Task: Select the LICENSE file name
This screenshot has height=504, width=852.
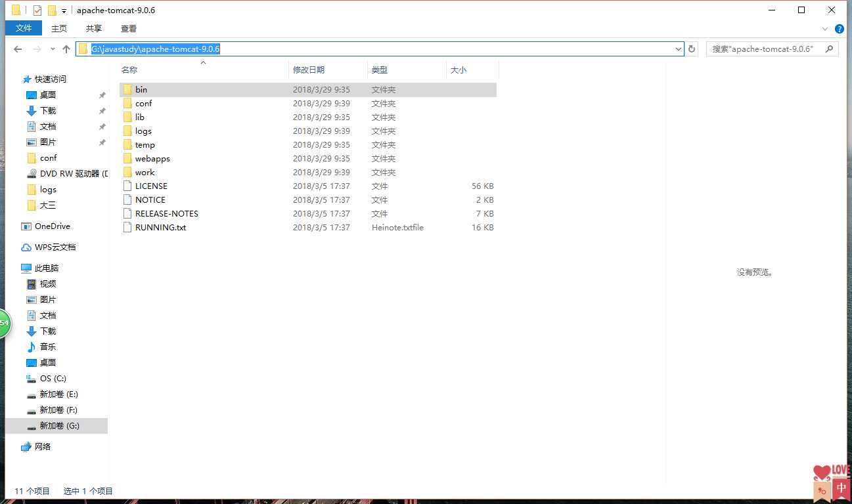Action: pos(151,186)
